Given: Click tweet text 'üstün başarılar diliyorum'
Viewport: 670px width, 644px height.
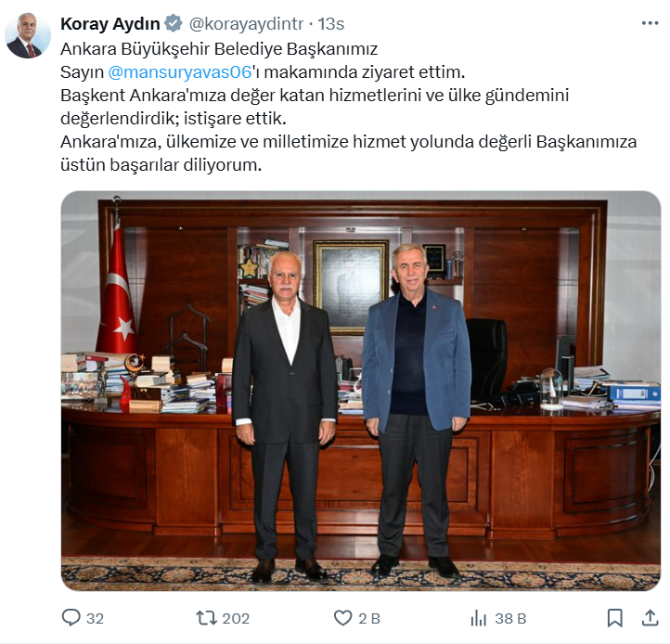Looking at the screenshot, I should click(x=161, y=164).
